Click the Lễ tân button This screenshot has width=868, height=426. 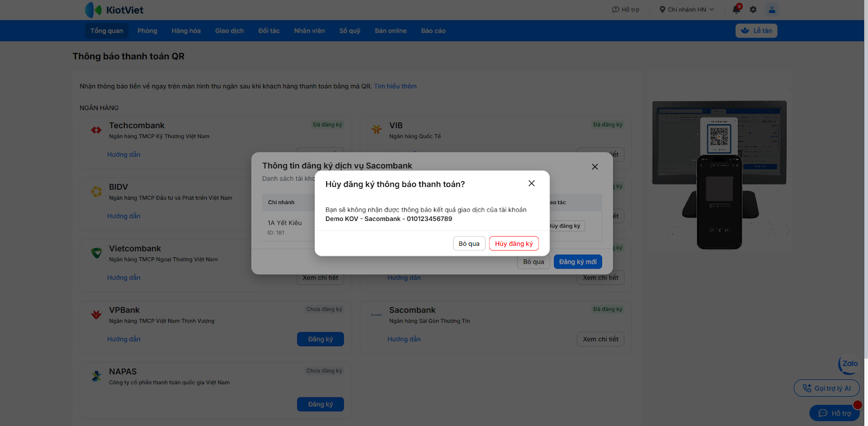[756, 31]
